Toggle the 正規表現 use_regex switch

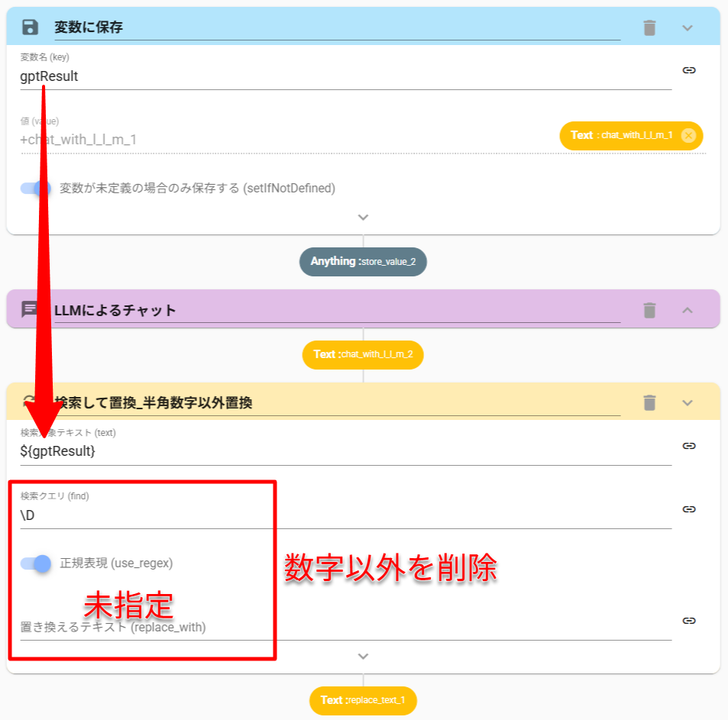click(36, 563)
